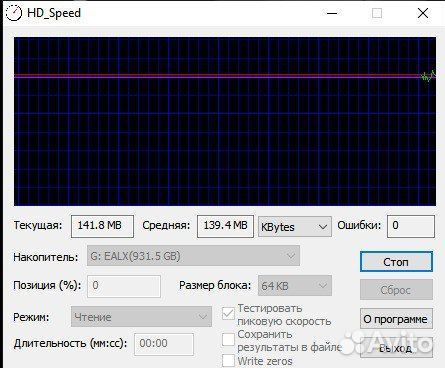
Task: Enable Сохранить результаты в файле checkbox
Action: [228, 339]
